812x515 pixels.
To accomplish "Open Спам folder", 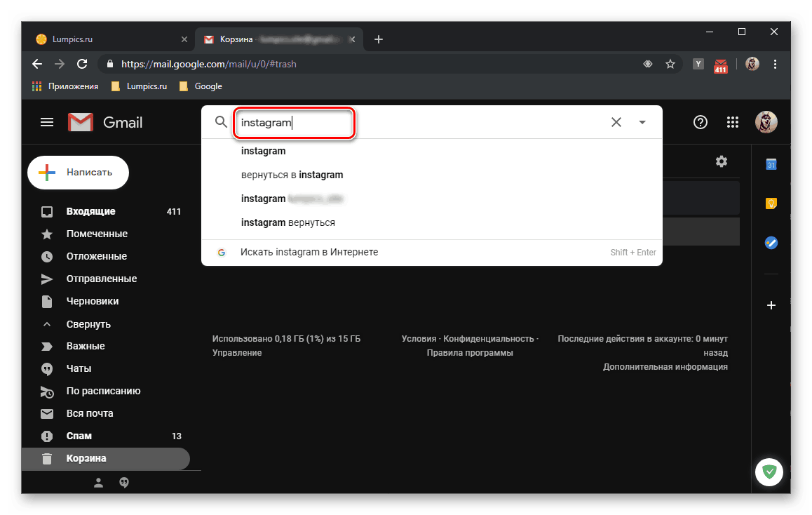I will pos(106,436).
